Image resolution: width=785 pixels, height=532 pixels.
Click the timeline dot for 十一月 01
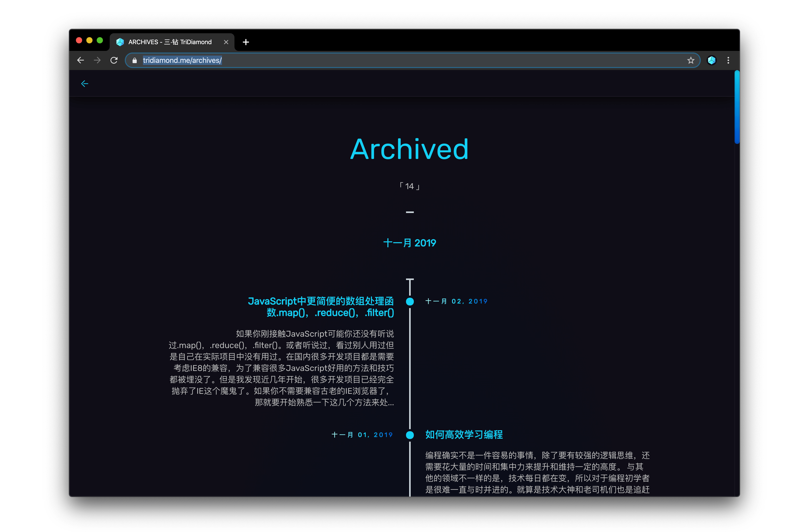pyautogui.click(x=410, y=435)
